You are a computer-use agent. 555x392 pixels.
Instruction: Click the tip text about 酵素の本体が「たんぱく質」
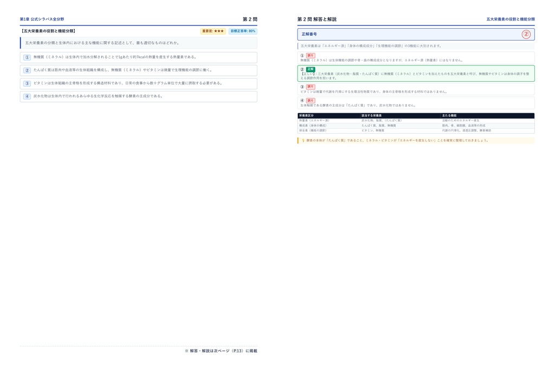tap(397, 140)
